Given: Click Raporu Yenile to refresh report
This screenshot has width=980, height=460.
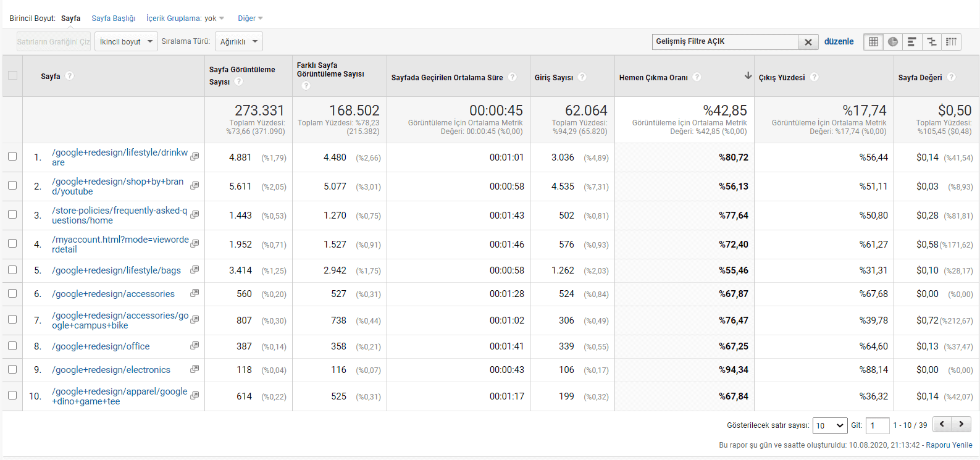Looking at the screenshot, I should click(x=949, y=445).
